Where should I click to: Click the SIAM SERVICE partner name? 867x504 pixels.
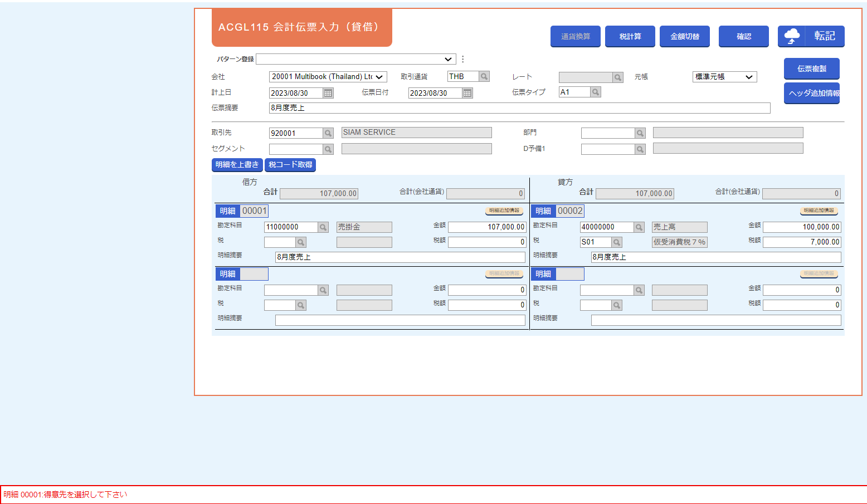[416, 133]
